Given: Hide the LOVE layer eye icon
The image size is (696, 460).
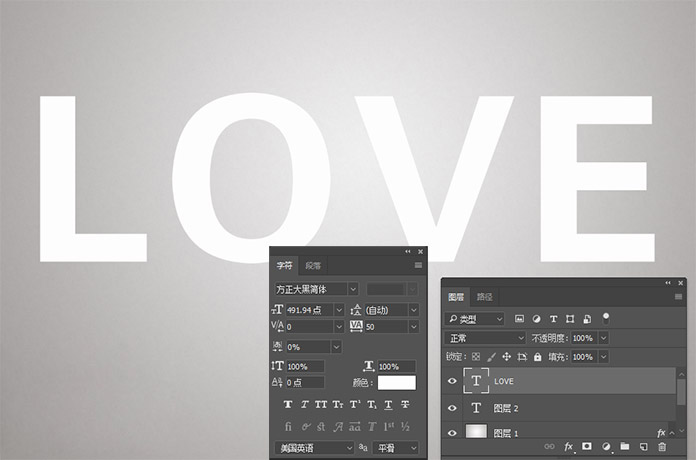Looking at the screenshot, I should point(452,381).
